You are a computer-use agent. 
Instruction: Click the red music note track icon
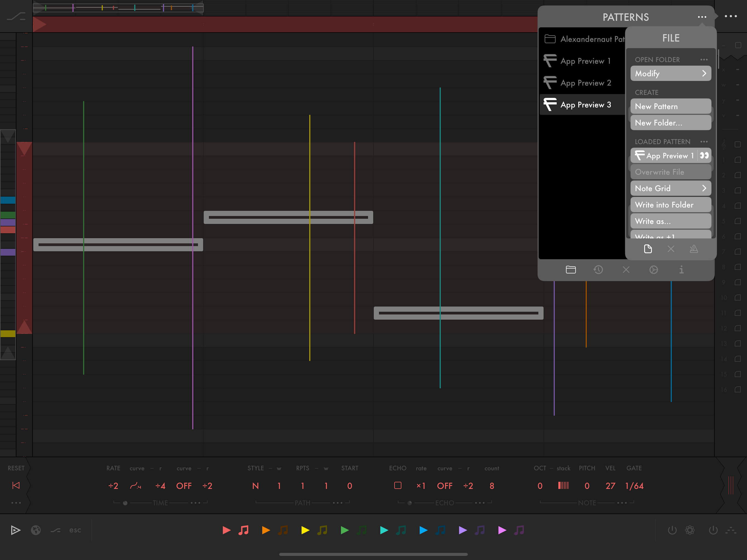pyautogui.click(x=243, y=530)
